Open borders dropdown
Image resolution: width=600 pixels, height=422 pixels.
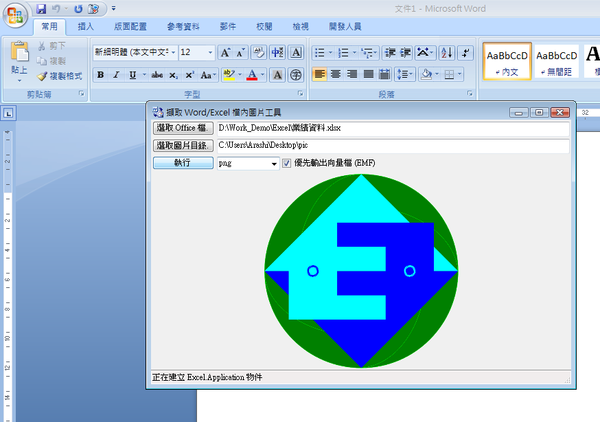click(x=459, y=74)
